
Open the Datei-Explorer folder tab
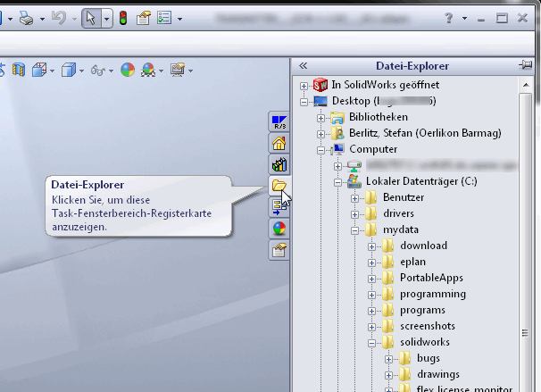point(279,186)
